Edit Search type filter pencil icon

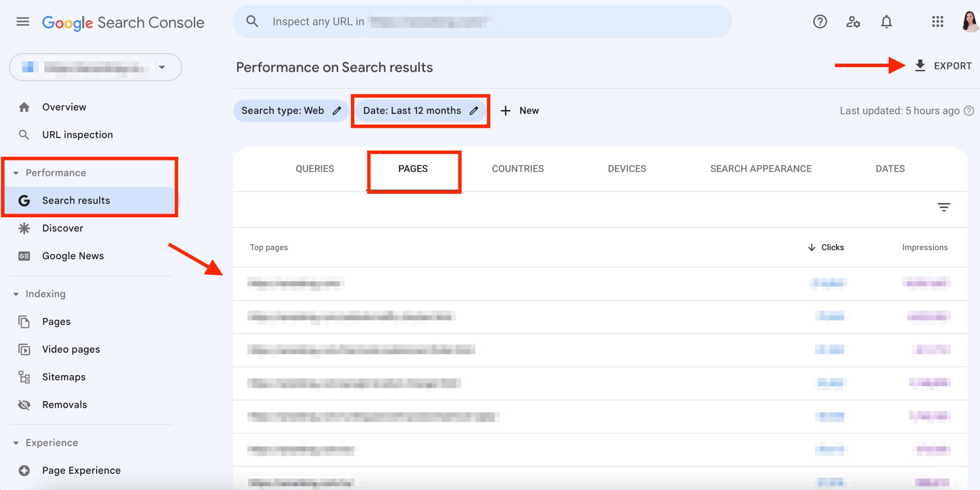(x=337, y=111)
